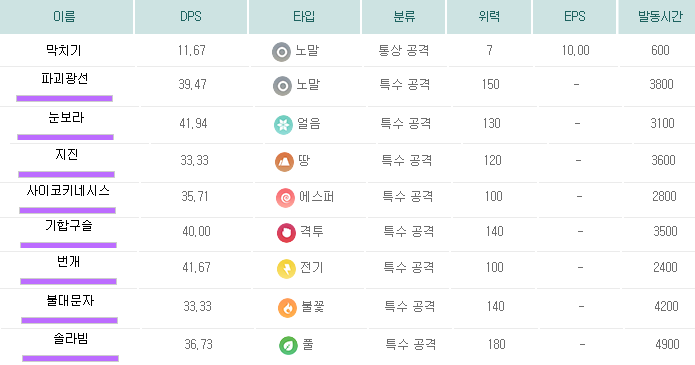Sort table by the DPS column header
Screen dimensions: 695x365
click(x=191, y=17)
